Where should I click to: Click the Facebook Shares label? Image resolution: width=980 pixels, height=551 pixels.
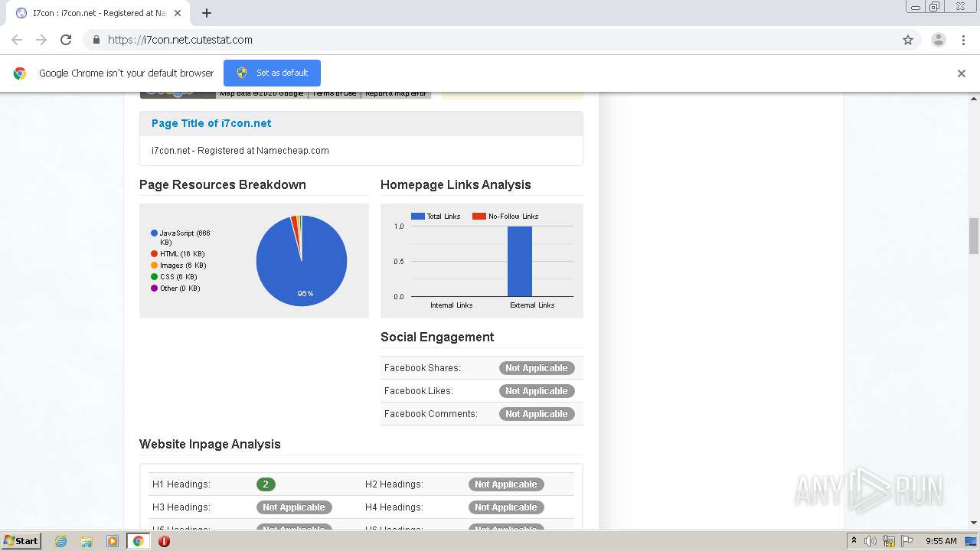(x=423, y=368)
